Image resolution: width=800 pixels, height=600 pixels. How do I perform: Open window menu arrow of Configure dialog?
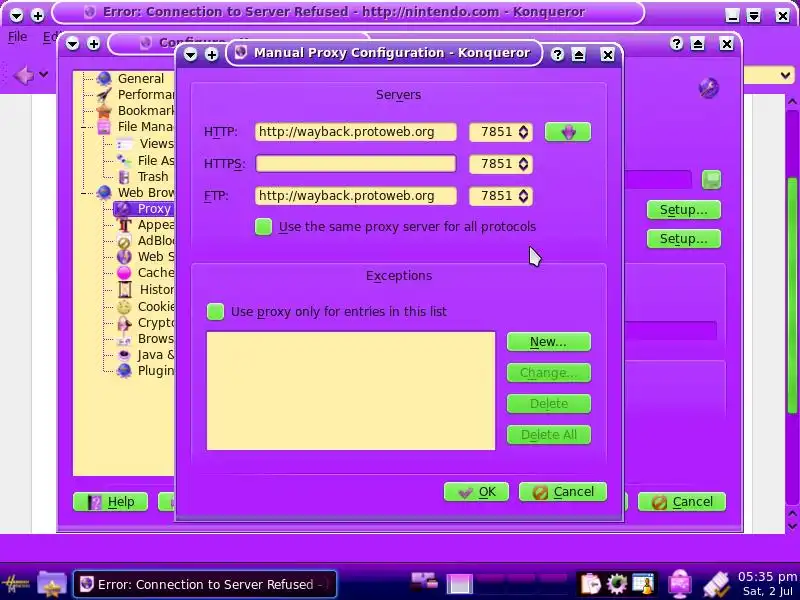click(72, 44)
